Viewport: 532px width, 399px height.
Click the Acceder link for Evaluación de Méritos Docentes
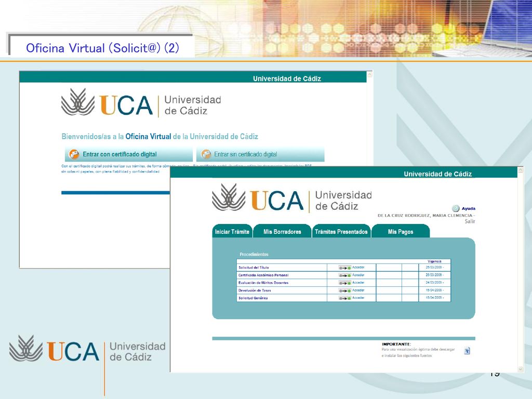[x=358, y=283]
